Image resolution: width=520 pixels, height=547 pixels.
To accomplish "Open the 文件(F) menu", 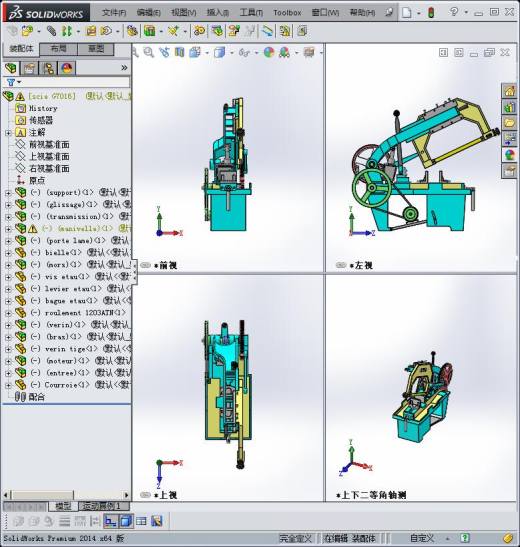I will pos(114,13).
